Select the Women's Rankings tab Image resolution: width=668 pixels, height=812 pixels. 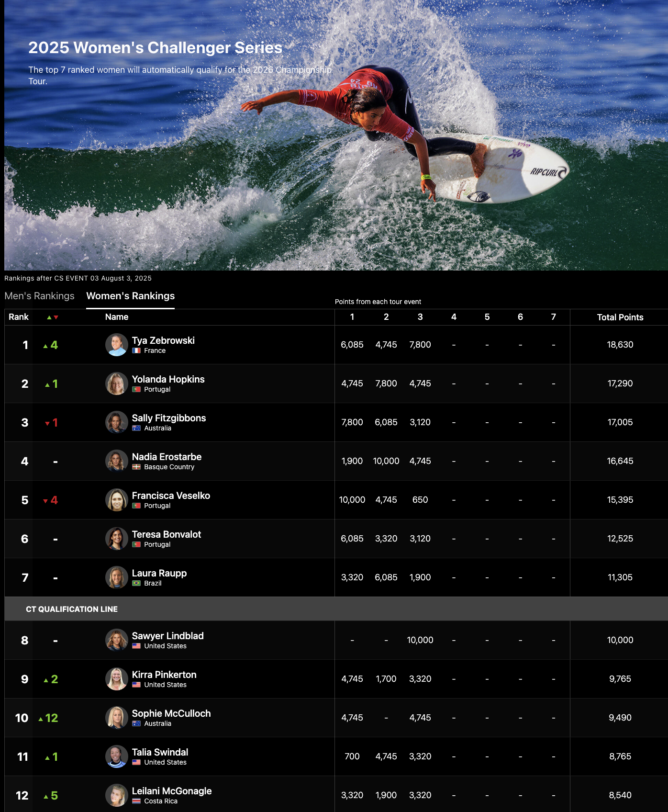[x=130, y=296]
